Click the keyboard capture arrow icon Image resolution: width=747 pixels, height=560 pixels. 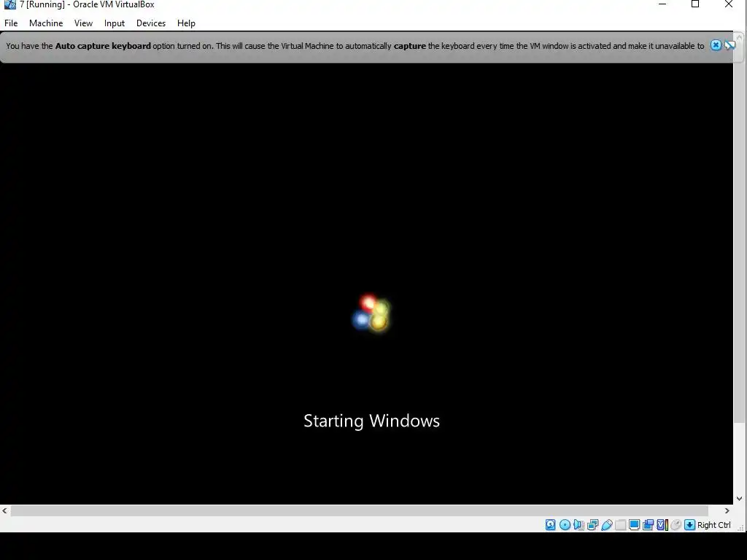pyautogui.click(x=689, y=525)
